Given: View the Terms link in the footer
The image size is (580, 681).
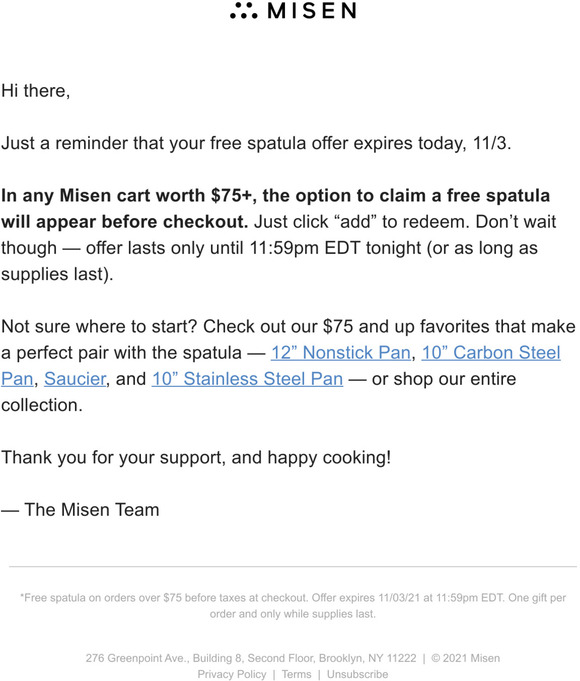Looking at the screenshot, I should tap(296, 674).
